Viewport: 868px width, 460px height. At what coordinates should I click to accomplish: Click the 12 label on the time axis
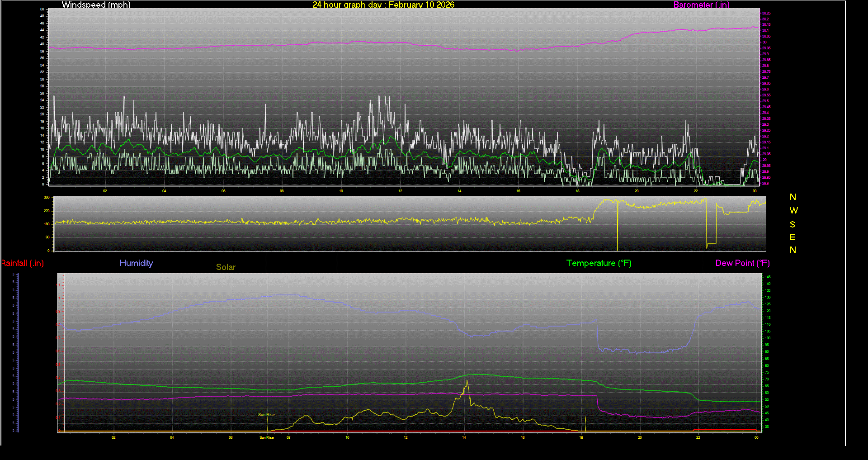click(406, 437)
